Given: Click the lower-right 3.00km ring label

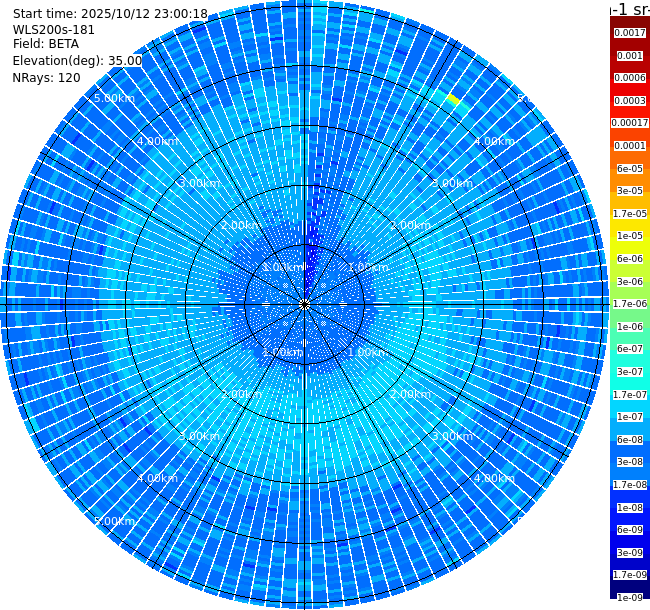Looking at the screenshot, I should pyautogui.click(x=452, y=436).
